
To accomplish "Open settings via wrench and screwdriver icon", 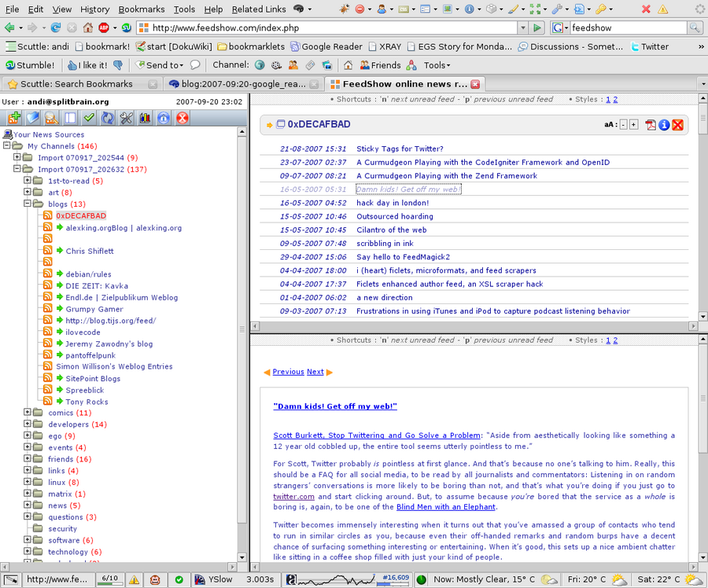I will (126, 118).
